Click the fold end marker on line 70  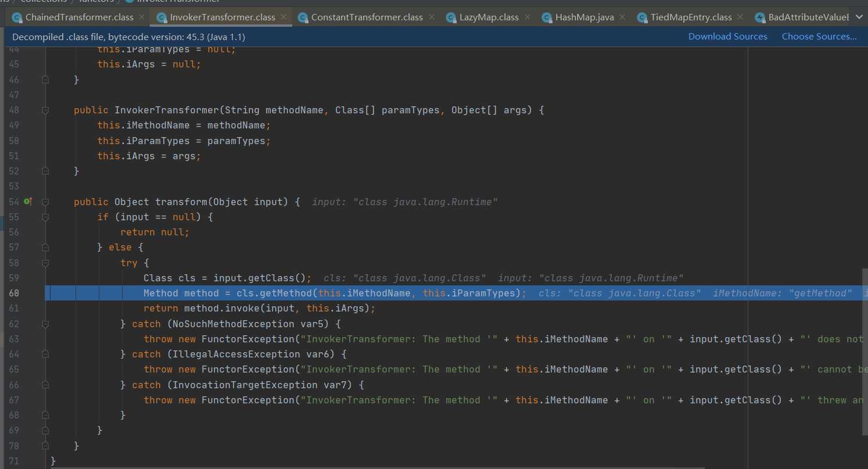point(45,446)
